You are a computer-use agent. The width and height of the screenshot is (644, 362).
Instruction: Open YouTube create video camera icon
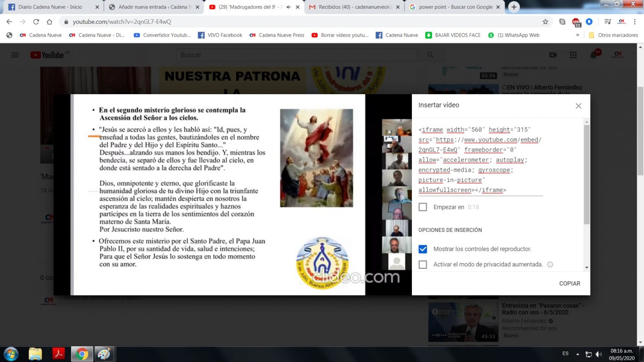point(553,55)
